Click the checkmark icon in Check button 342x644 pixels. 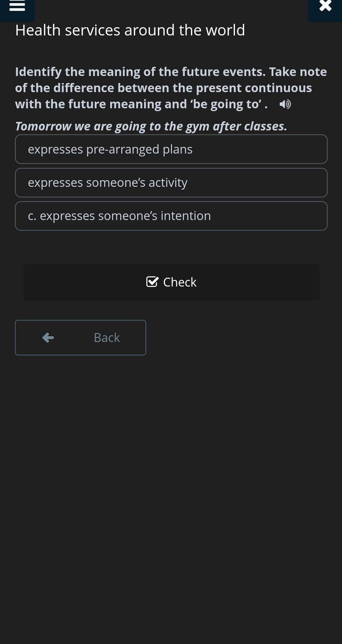(152, 281)
